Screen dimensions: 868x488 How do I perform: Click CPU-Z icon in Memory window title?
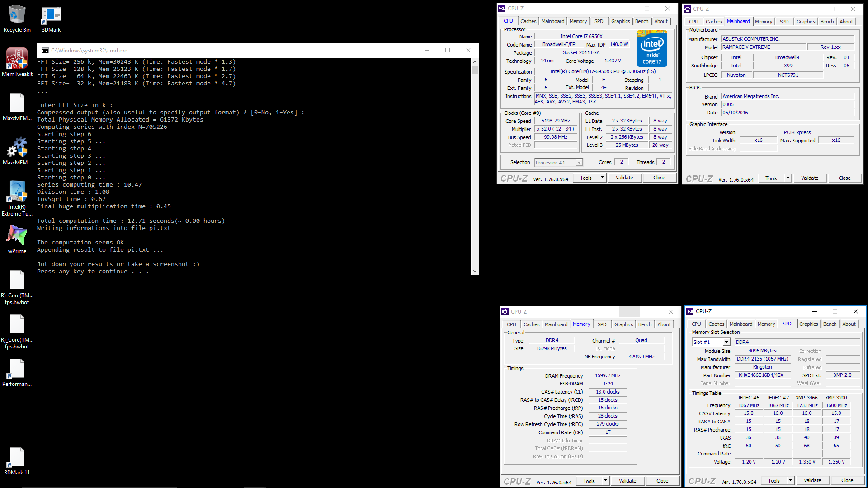[x=505, y=312]
